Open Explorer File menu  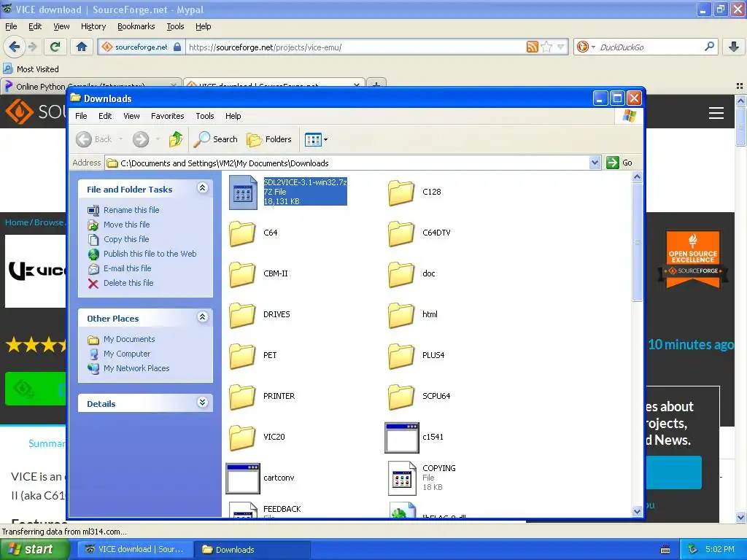click(81, 116)
